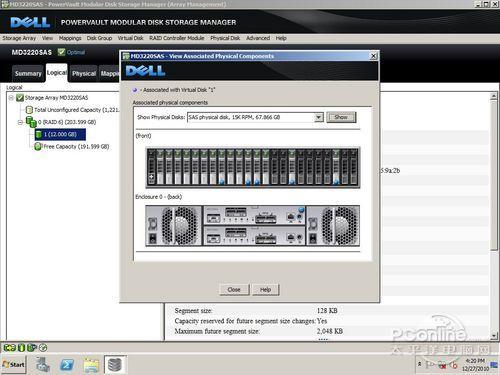Image resolution: width=500 pixels, height=375 pixels.
Task: Open the Advanced menu
Action: click(x=258, y=38)
